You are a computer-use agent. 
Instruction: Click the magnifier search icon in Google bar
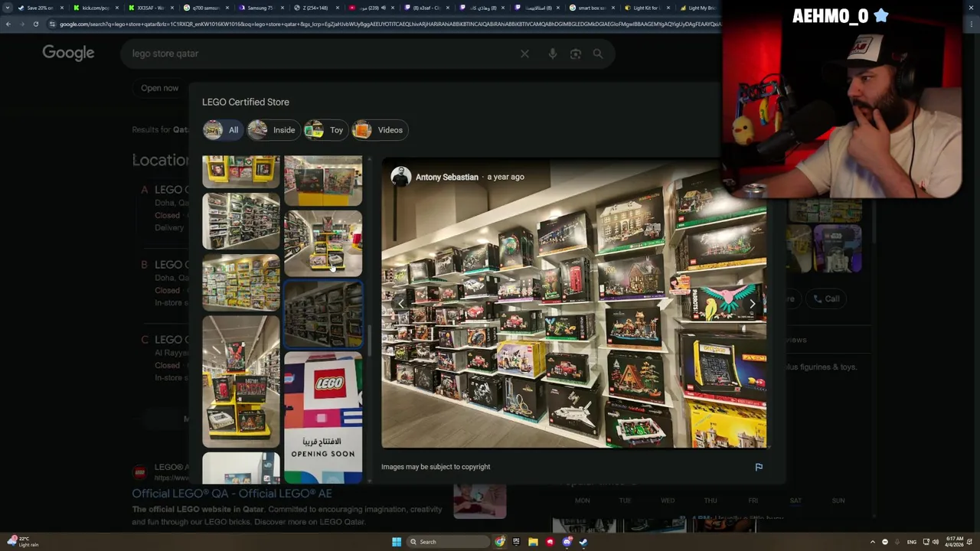click(x=598, y=54)
